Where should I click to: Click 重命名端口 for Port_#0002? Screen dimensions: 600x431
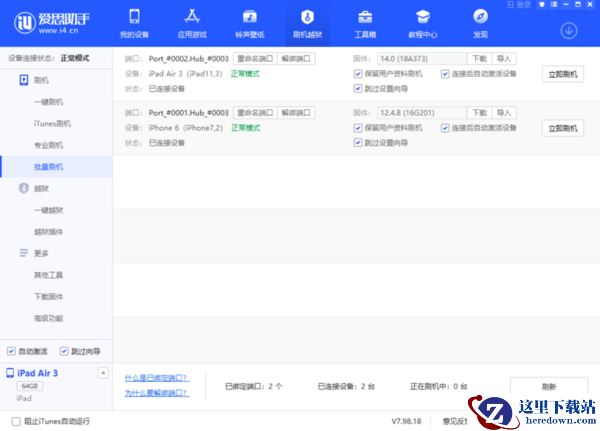(x=255, y=59)
